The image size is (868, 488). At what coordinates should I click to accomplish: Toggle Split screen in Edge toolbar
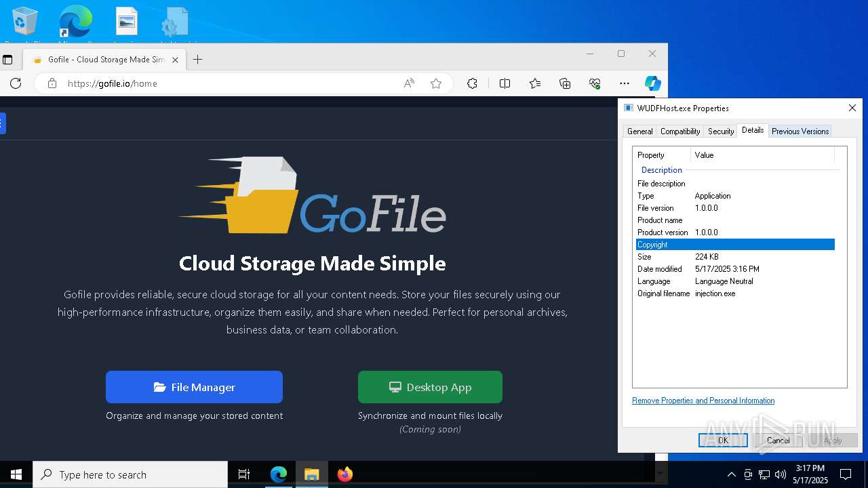[x=505, y=83]
